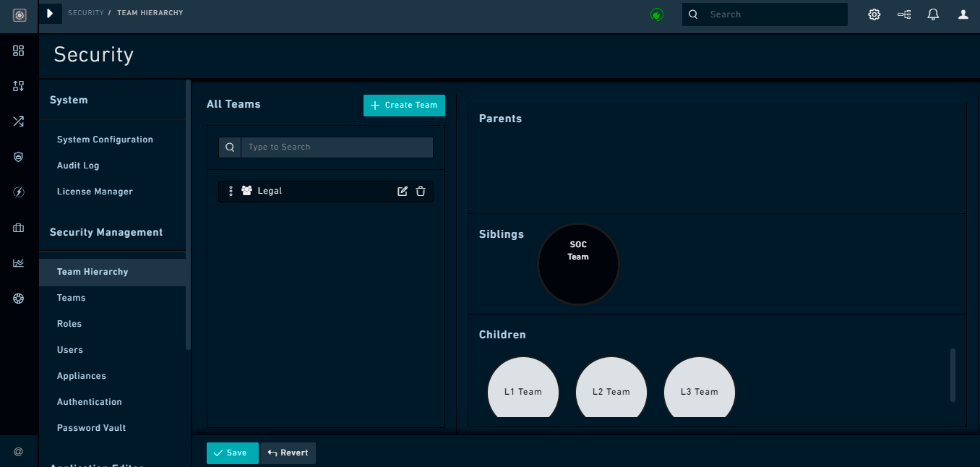The width and height of the screenshot is (980, 467).
Task: Open Appliances page
Action: point(82,376)
